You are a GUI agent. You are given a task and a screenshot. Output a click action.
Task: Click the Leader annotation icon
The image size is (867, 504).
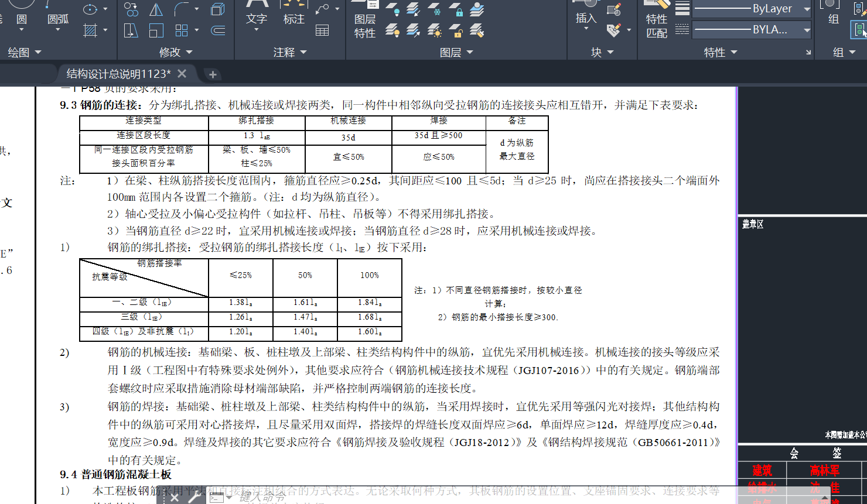tap(322, 9)
